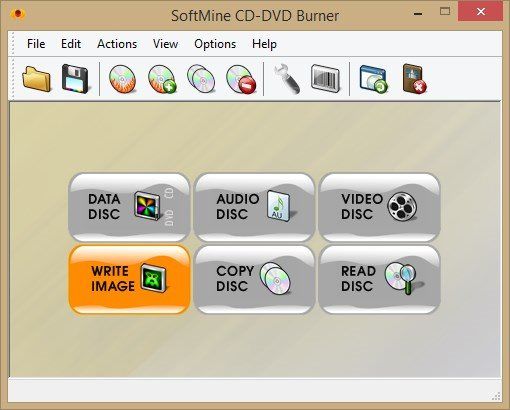
Task: Click the barcode toolbar icon
Action: (325, 79)
